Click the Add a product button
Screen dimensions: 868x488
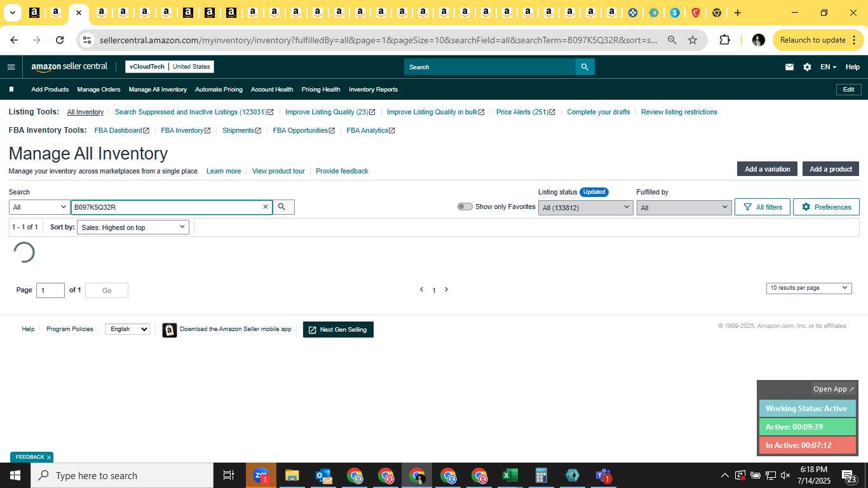click(831, 169)
